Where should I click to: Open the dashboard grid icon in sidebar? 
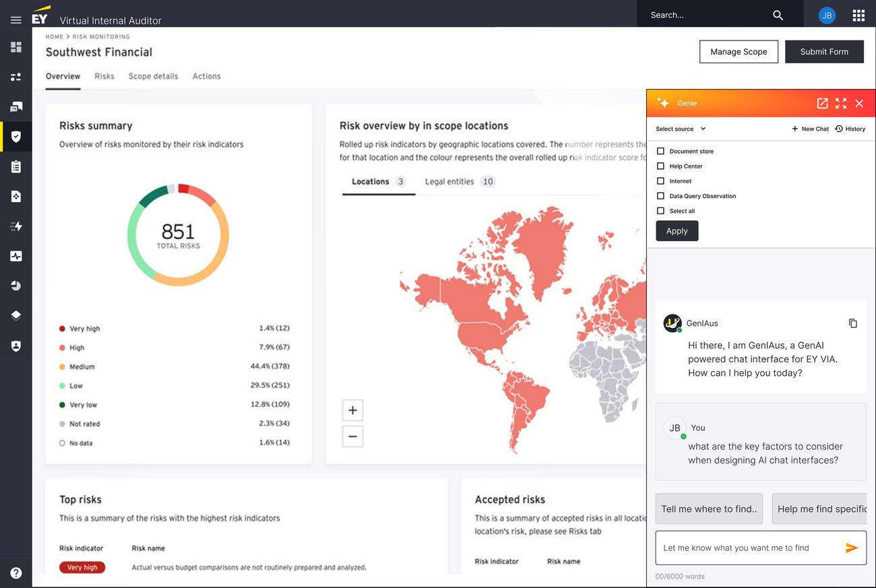tap(16, 47)
